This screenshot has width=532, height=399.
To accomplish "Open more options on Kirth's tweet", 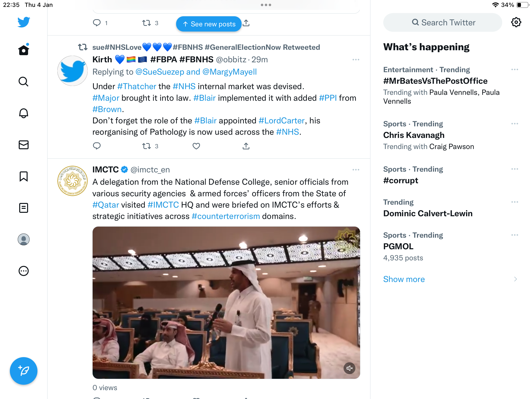I will click(356, 60).
